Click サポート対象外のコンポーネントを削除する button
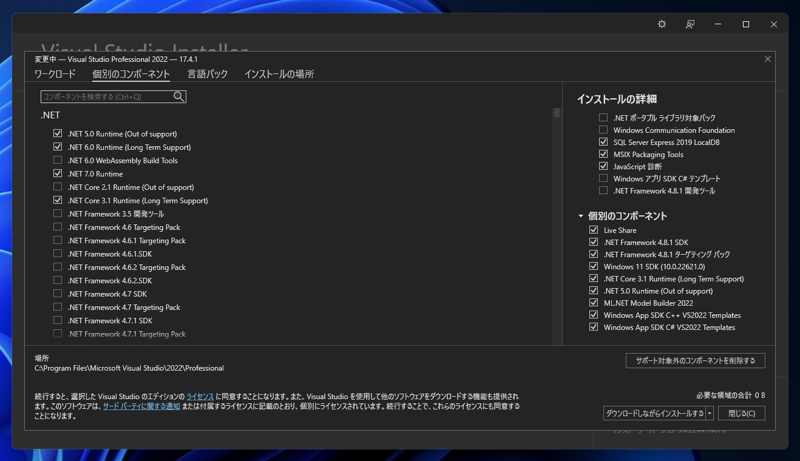This screenshot has width=800, height=461. (695, 361)
